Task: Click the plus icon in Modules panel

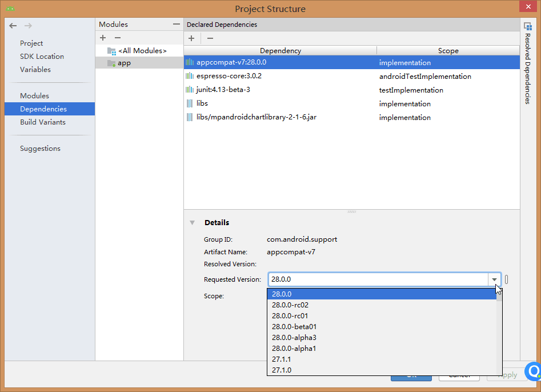Action: 103,38
